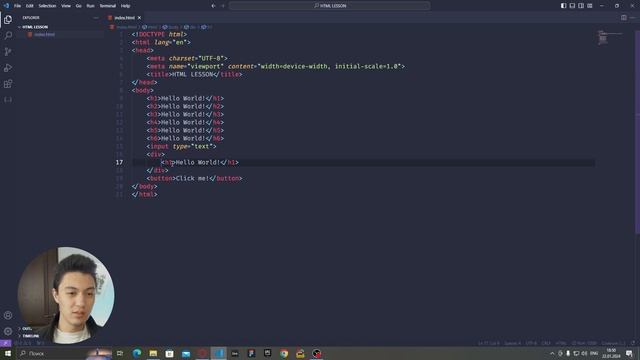Screen dimensions: 640x360
Task: Click the index.html breadcrumb segment
Action: pyautogui.click(x=124, y=27)
